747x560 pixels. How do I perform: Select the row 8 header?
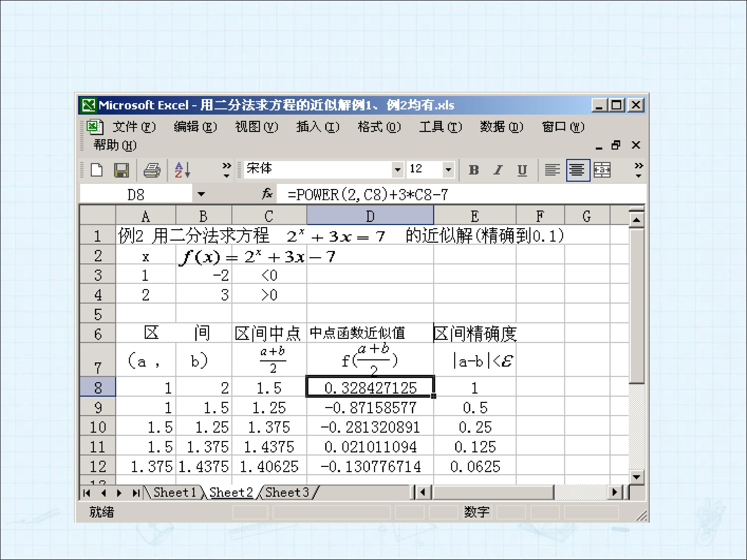click(x=98, y=387)
